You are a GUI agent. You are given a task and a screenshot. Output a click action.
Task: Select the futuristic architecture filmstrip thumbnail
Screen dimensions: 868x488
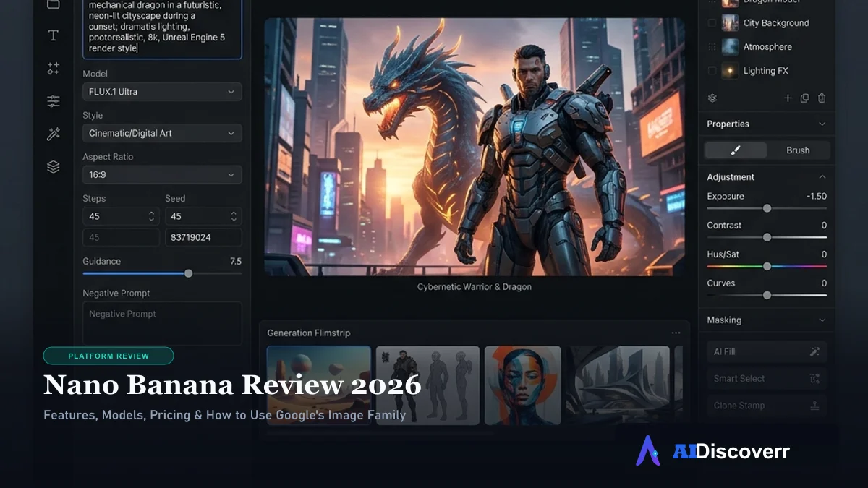tap(618, 384)
